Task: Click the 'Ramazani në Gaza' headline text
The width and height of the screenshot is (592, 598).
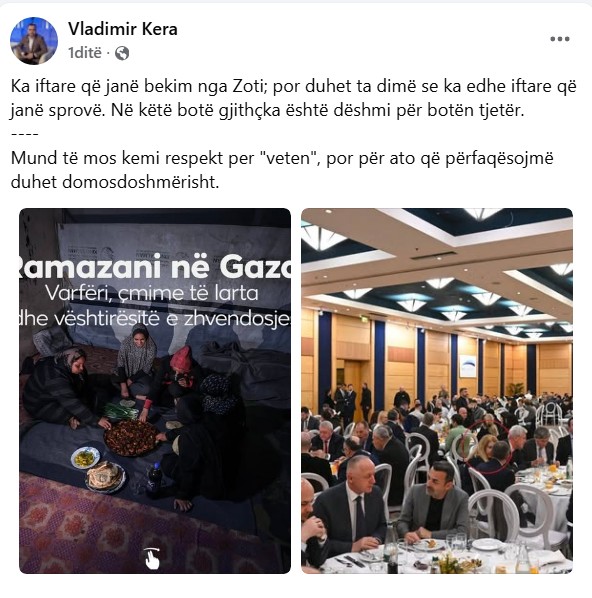Action: pyautogui.click(x=155, y=267)
